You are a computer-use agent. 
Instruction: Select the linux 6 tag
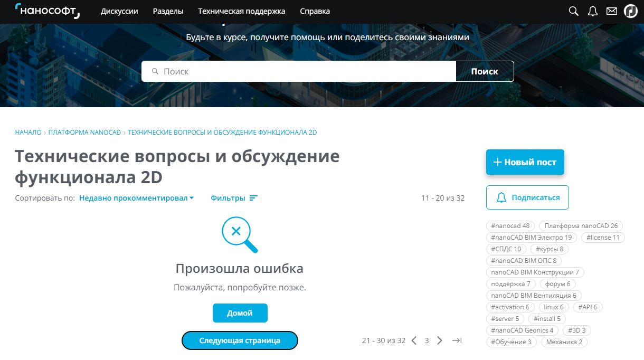[554, 307]
